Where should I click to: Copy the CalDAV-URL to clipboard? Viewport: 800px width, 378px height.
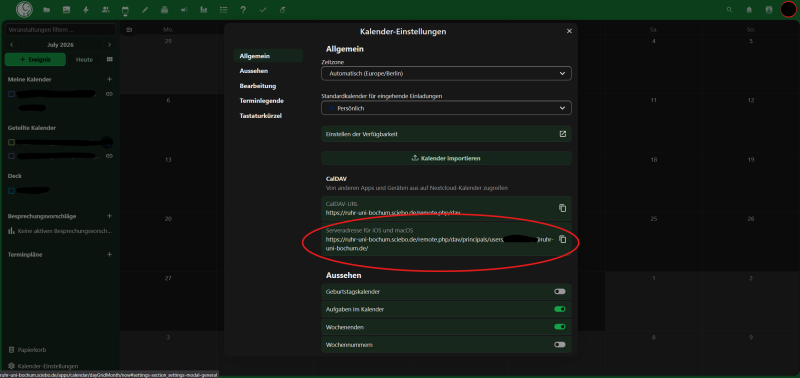point(562,208)
